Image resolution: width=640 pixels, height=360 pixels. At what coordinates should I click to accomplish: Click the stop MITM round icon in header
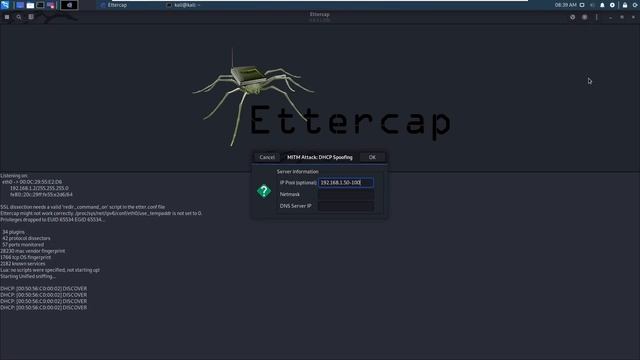click(584, 17)
